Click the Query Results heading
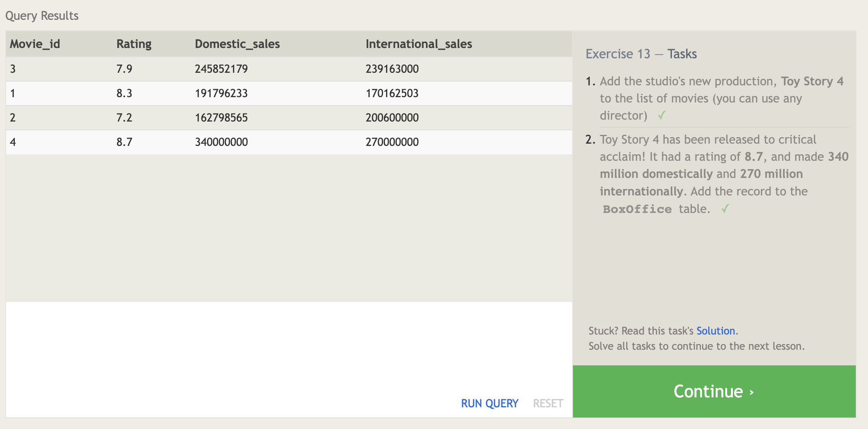868x429 pixels. click(42, 16)
